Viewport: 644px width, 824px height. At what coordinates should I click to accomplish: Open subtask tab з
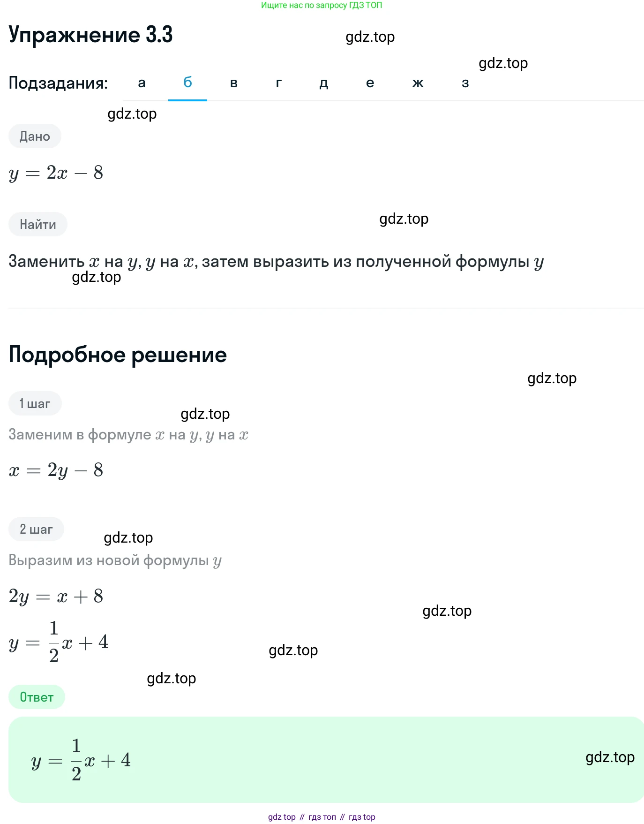point(465,83)
